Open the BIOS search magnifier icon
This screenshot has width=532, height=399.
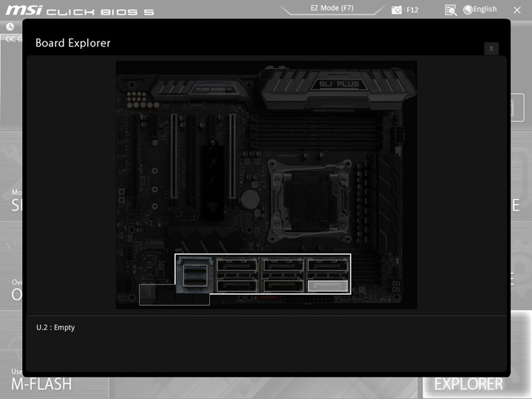[451, 10]
